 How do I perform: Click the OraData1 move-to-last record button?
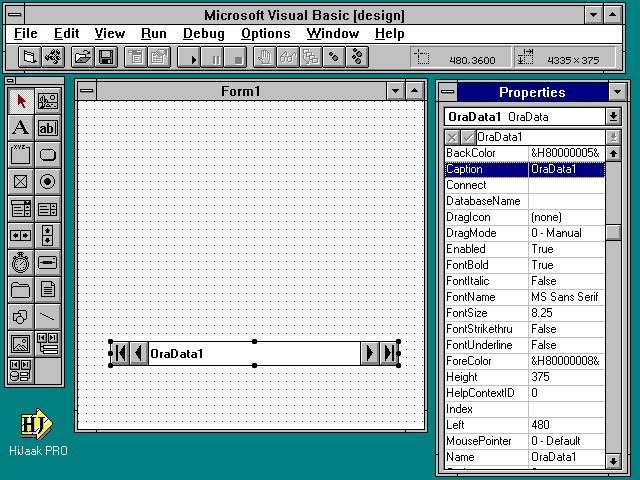389,353
